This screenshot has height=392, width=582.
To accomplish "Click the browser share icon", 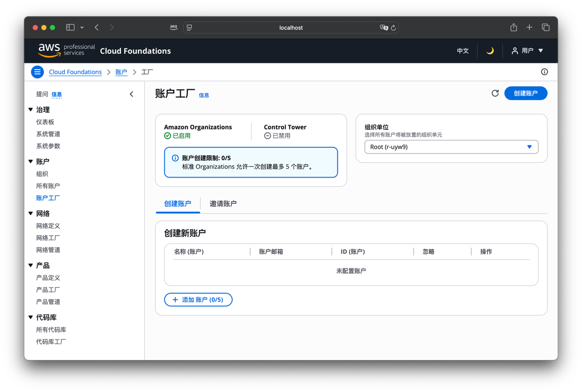I will [513, 27].
